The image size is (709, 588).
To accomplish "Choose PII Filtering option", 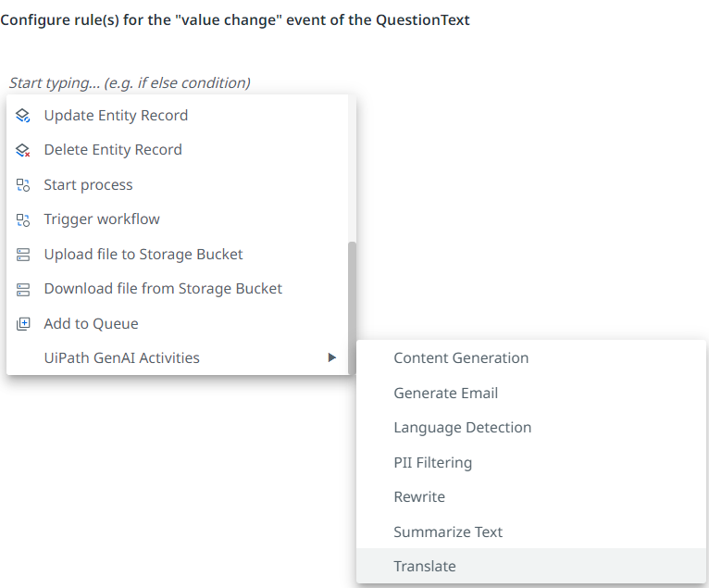I will (432, 463).
